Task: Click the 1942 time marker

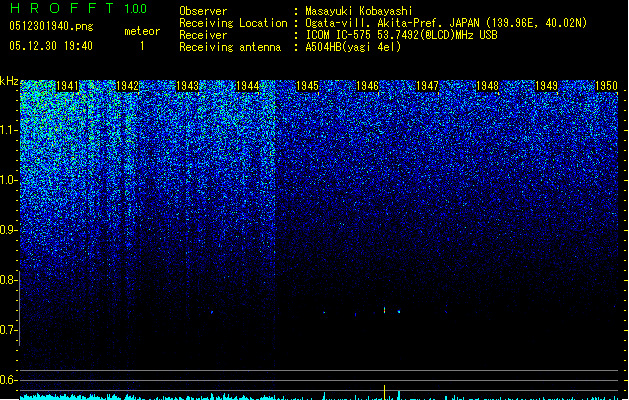Action: [x=127, y=86]
